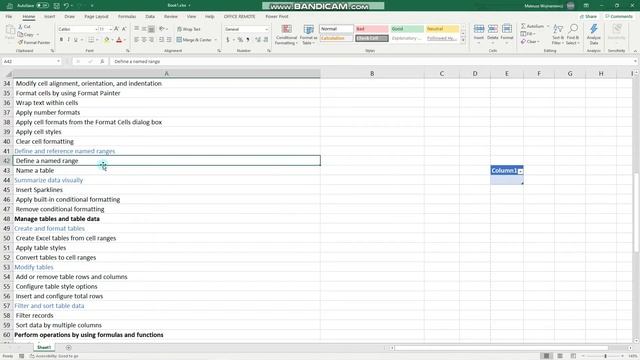Click the Insert Function fx icon
Viewport: 640px width, 360px height.
coord(102,61)
